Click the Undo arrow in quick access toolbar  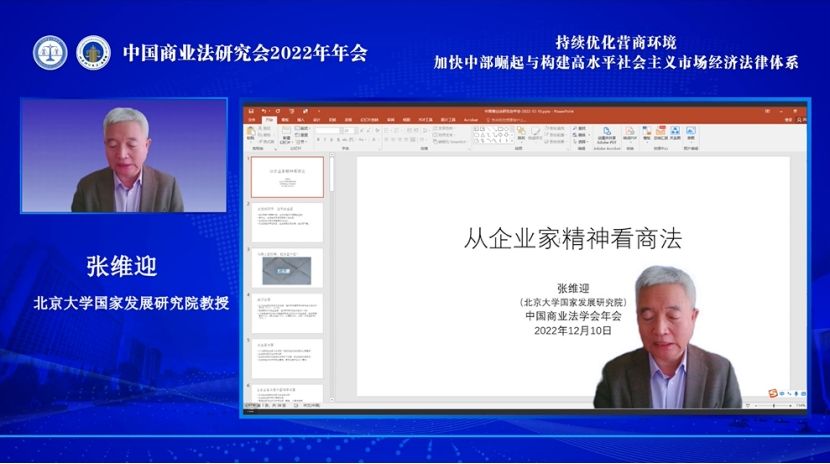pos(263,110)
